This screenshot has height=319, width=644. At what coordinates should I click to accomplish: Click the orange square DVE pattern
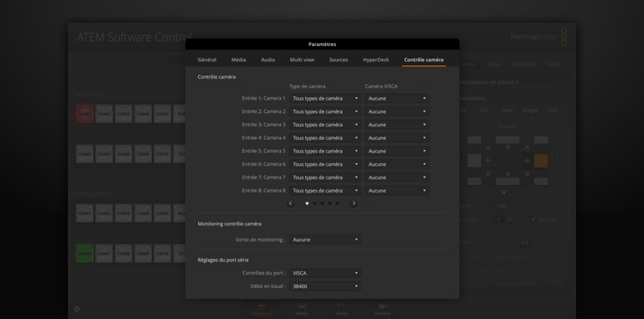[541, 161]
